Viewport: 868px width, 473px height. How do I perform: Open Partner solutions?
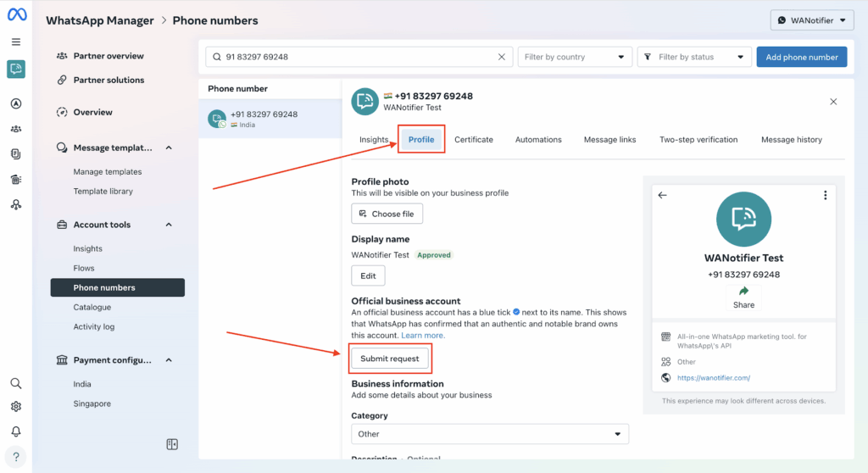pos(108,80)
